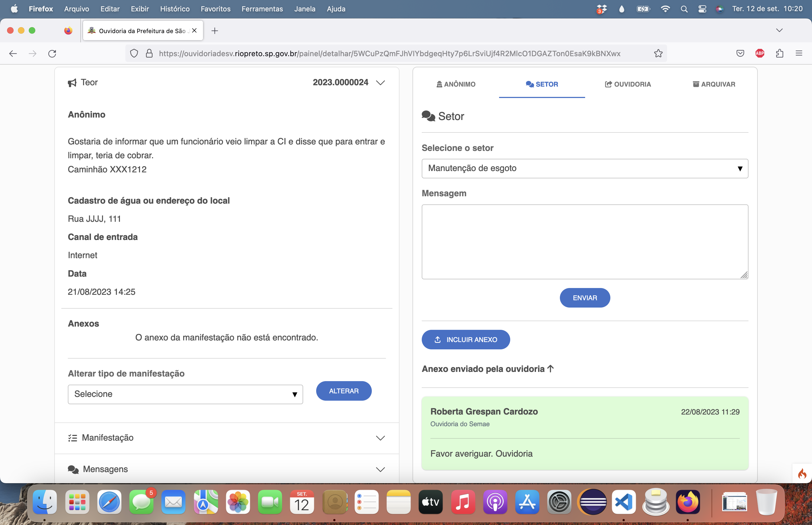This screenshot has width=812, height=525.
Task: Switch to the ANÔNIMO tab
Action: point(456,84)
